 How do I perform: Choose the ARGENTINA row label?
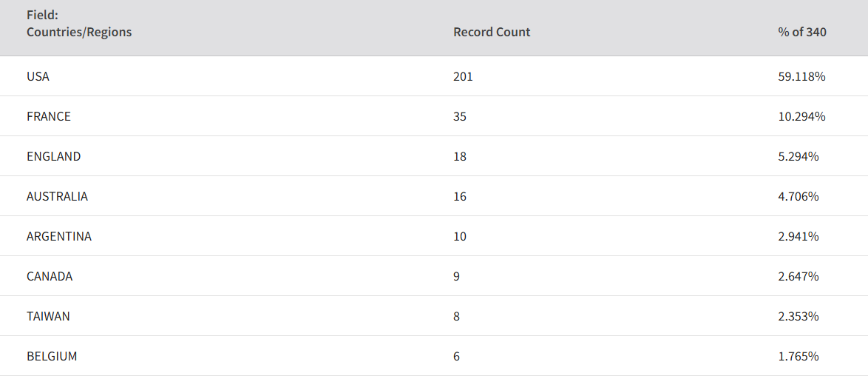click(59, 237)
